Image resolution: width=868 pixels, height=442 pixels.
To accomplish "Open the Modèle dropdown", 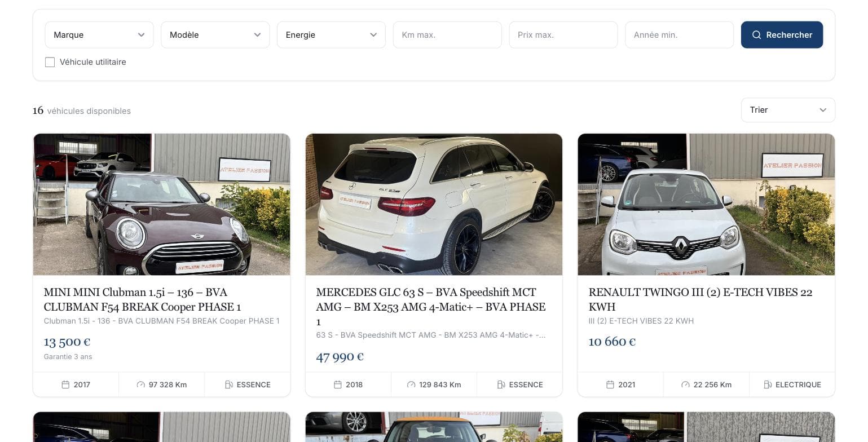I will coord(215,35).
